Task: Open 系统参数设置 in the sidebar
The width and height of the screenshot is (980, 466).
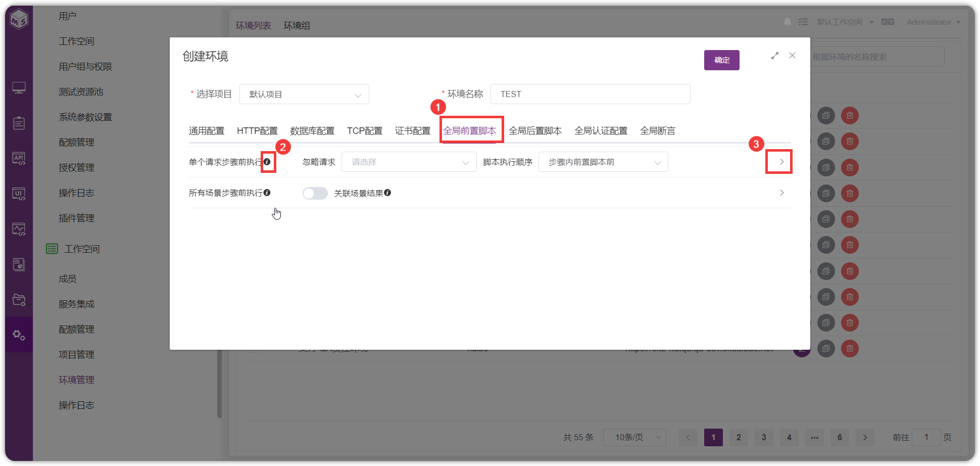Action: tap(85, 117)
